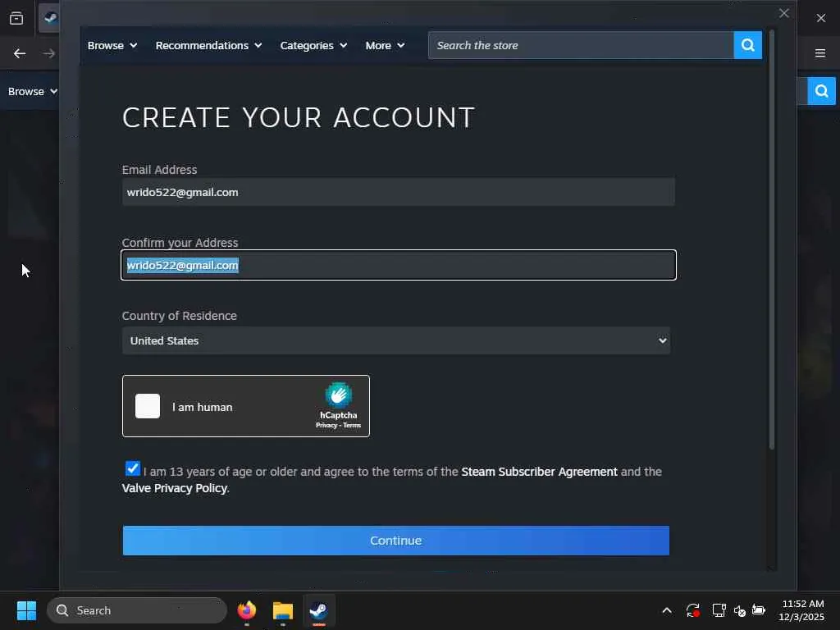This screenshot has height=630, width=840.
Task: Click the muted volume tray icon
Action: point(739,610)
